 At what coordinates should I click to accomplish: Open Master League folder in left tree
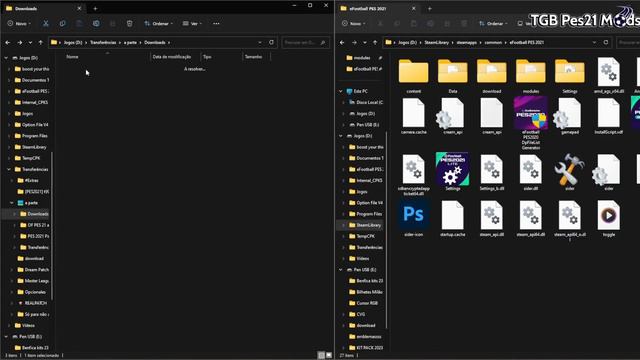(x=33, y=281)
